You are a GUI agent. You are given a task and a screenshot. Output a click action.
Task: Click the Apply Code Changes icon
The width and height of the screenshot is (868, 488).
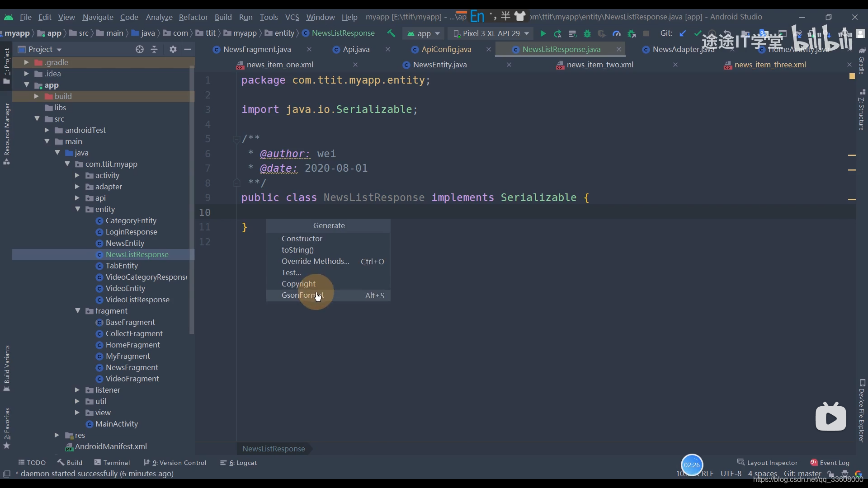pos(572,33)
